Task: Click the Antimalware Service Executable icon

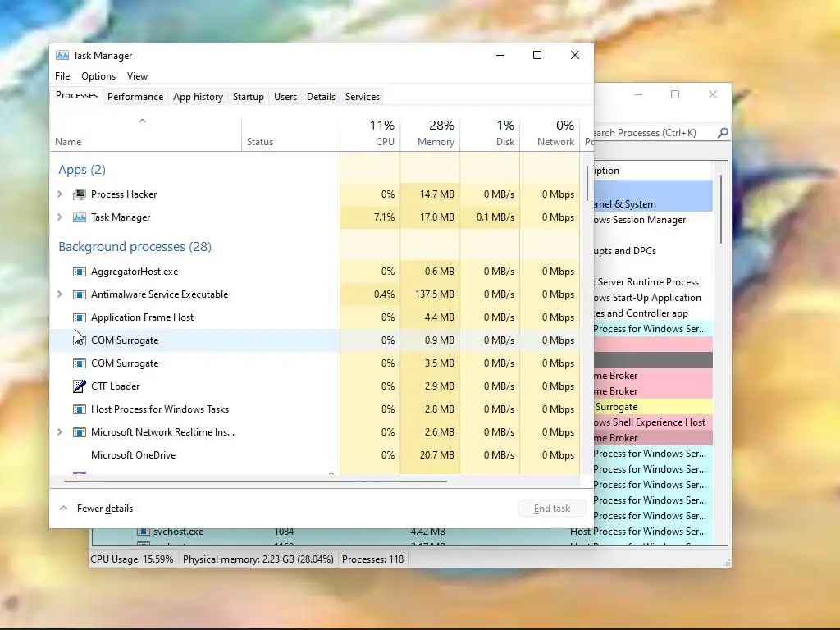Action: tap(80, 294)
